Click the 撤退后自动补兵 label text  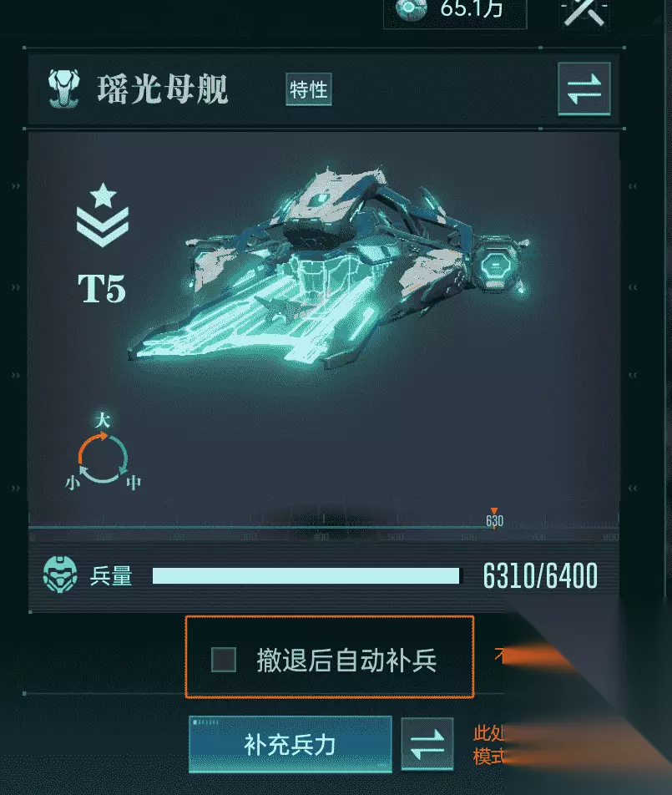346,660
